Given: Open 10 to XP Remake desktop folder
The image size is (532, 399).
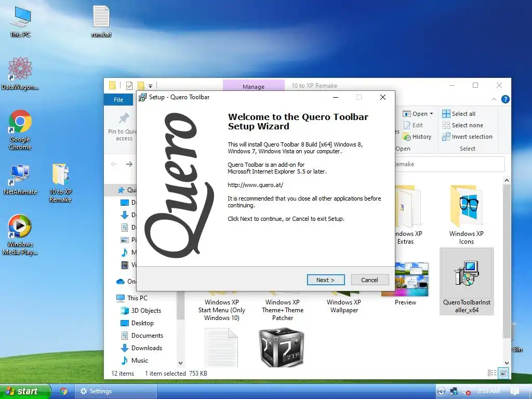Looking at the screenshot, I should point(60,183).
